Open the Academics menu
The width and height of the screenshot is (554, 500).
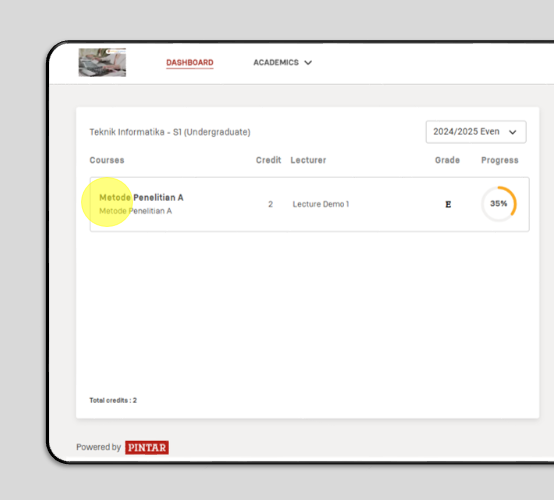click(282, 63)
